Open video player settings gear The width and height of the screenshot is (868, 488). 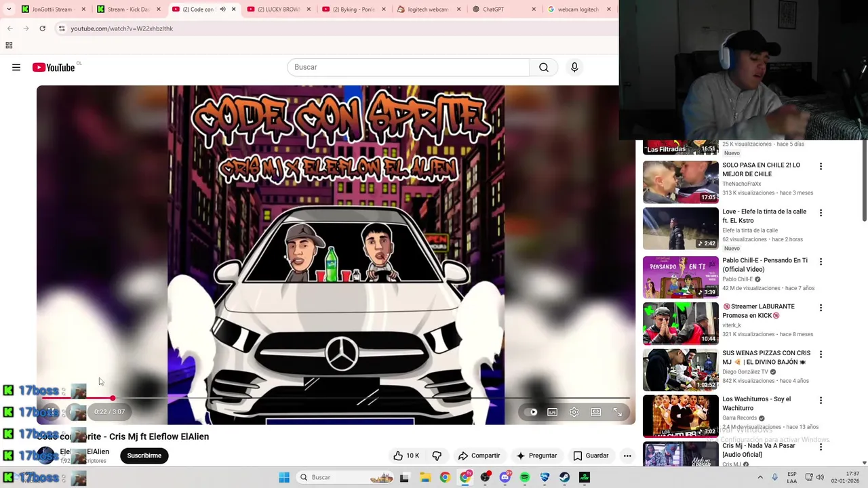tap(574, 412)
